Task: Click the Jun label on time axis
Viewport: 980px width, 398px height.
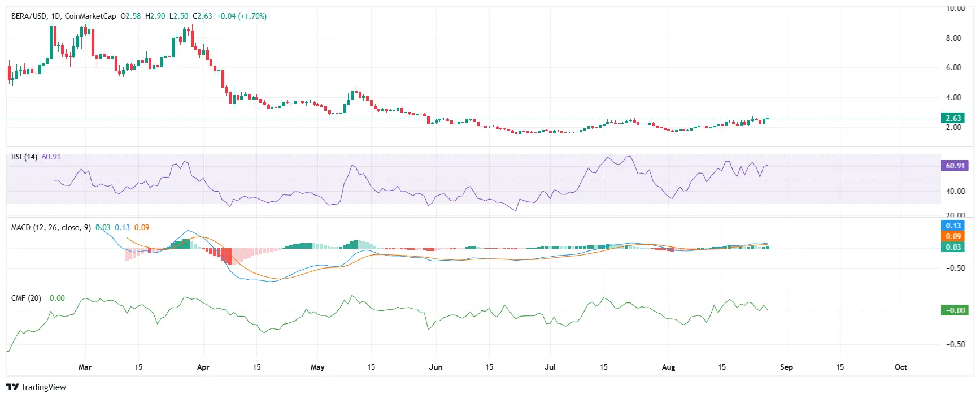Action: (x=435, y=367)
